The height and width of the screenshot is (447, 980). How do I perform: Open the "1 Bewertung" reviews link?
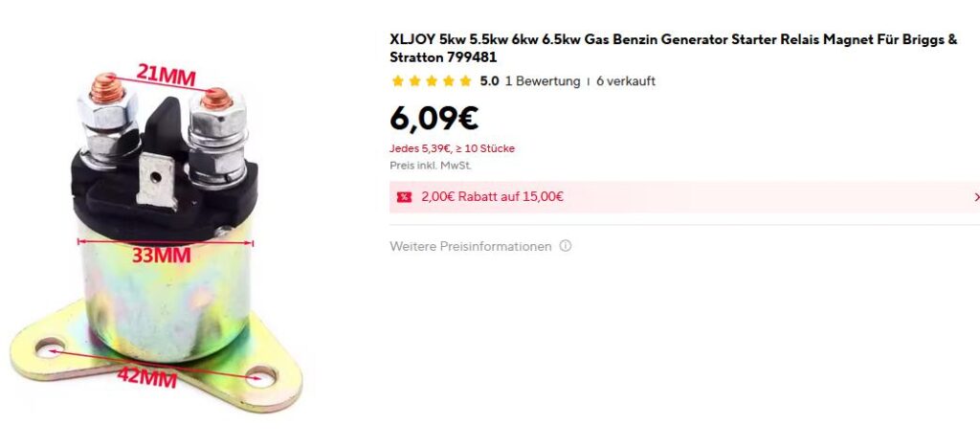[x=542, y=81]
